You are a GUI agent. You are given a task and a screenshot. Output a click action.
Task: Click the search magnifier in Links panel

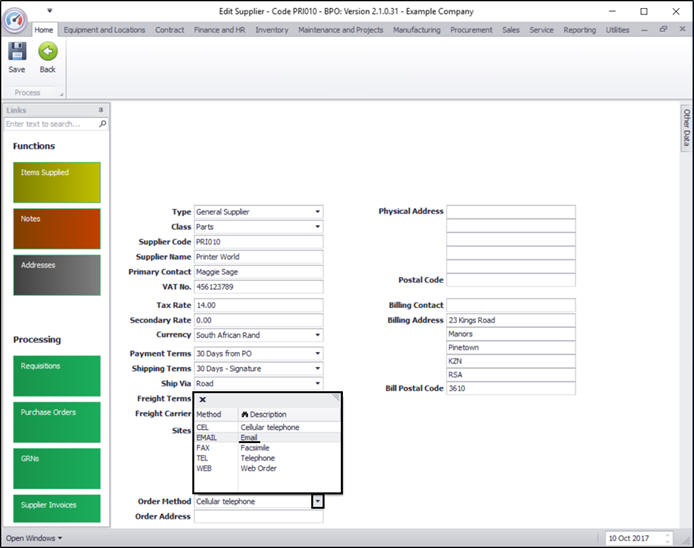point(102,124)
